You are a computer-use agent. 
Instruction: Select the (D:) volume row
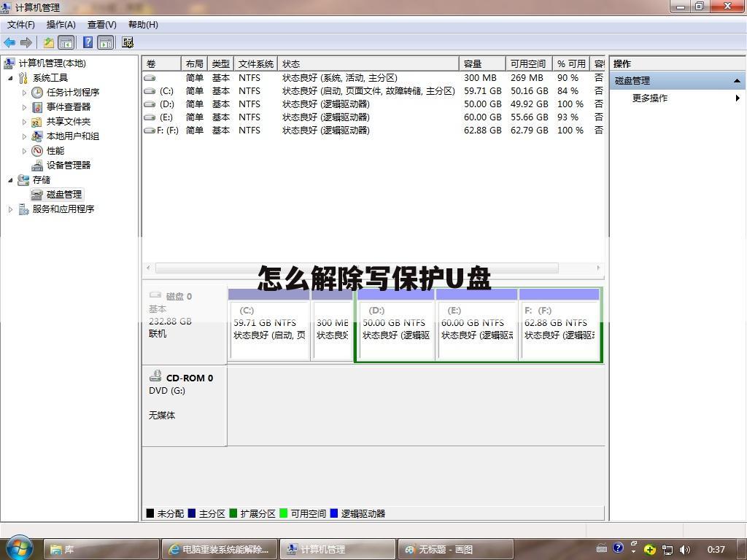(x=373, y=104)
